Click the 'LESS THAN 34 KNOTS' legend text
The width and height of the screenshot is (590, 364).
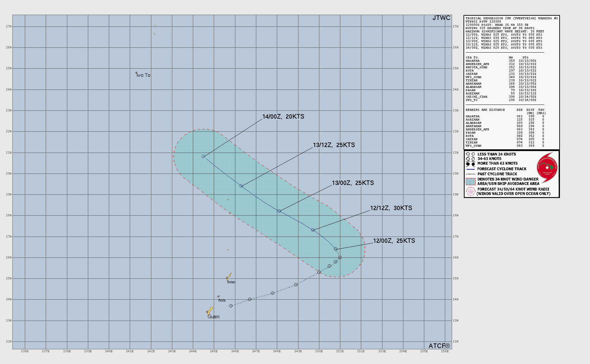(497, 154)
